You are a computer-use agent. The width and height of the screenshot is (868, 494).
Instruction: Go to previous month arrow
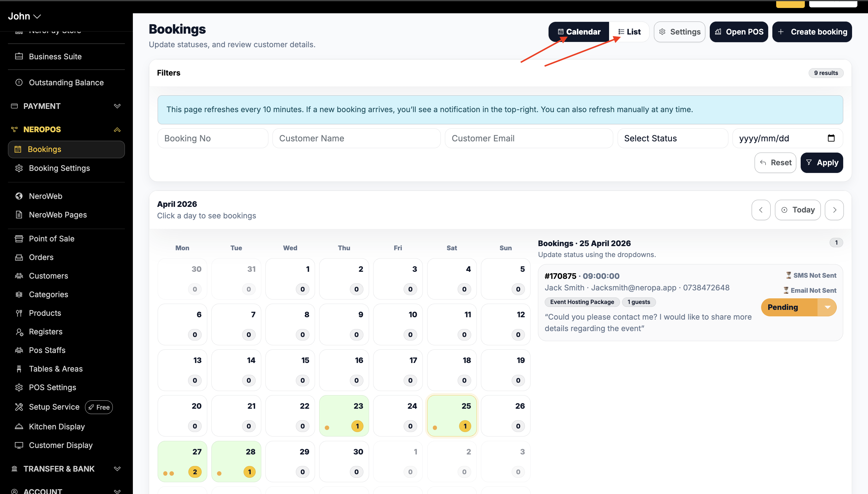pos(761,210)
